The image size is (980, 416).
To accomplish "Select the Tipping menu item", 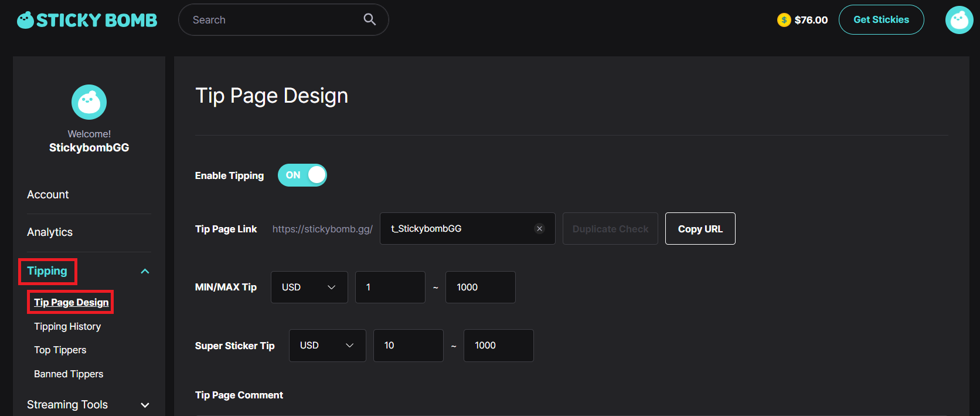I will tap(47, 271).
